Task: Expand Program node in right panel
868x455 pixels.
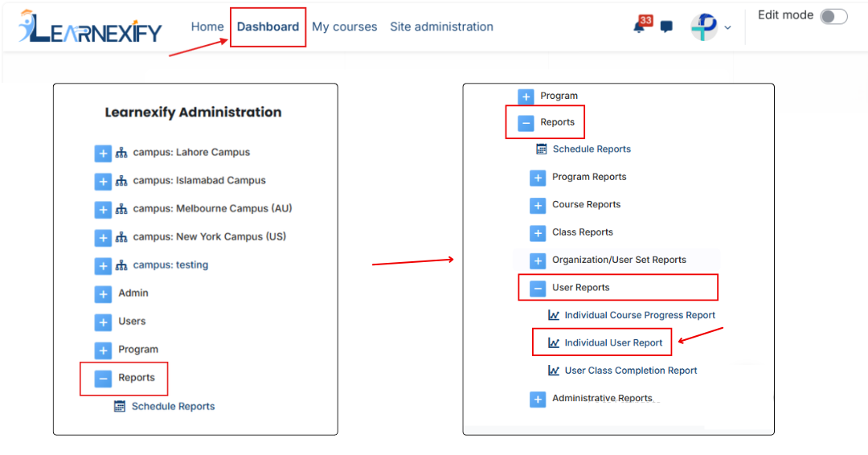Action: point(526,96)
